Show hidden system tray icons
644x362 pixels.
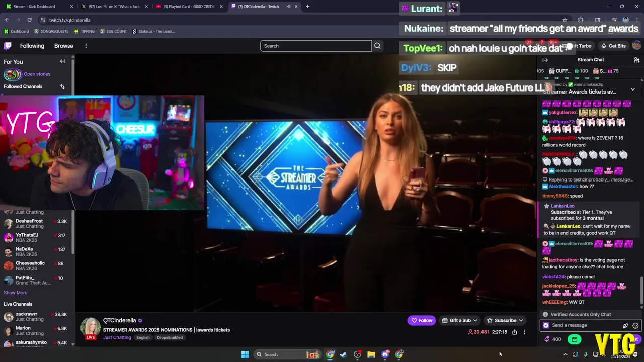click(x=565, y=354)
